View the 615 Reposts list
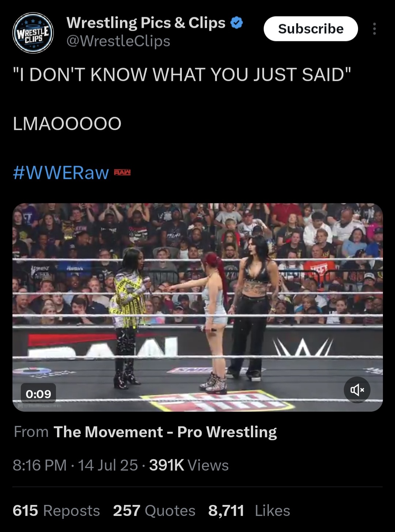The width and height of the screenshot is (395, 532). (56, 510)
